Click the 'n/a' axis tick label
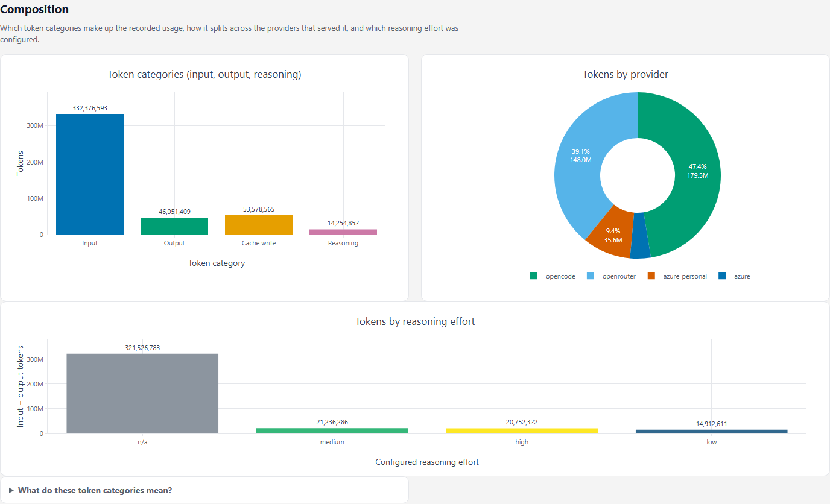 coord(142,442)
